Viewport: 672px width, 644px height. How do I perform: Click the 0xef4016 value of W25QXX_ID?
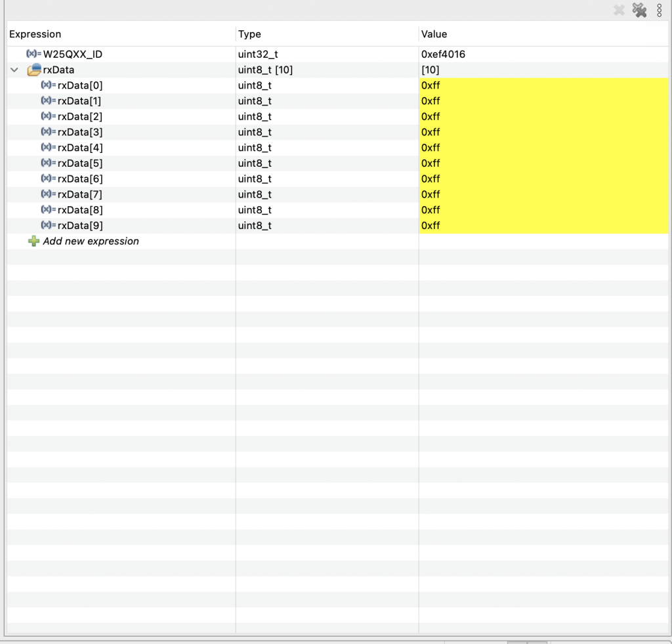pos(444,54)
